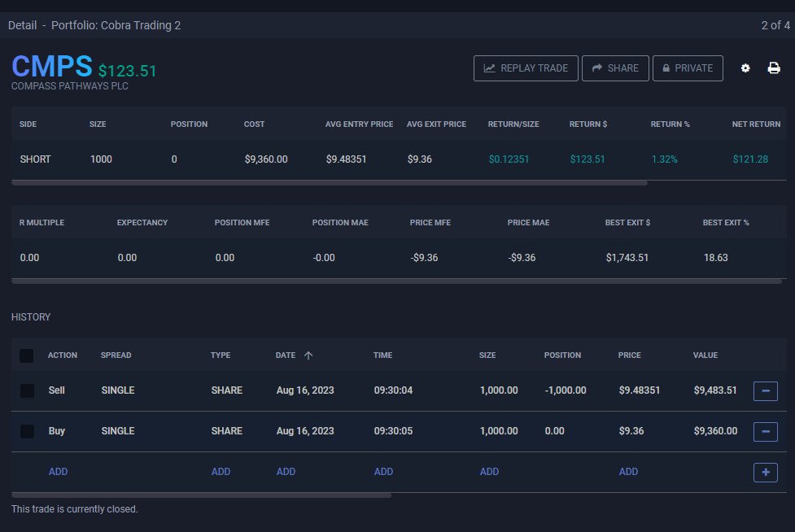795x532 pixels.
Task: Click ADD under the Price column
Action: click(x=628, y=472)
